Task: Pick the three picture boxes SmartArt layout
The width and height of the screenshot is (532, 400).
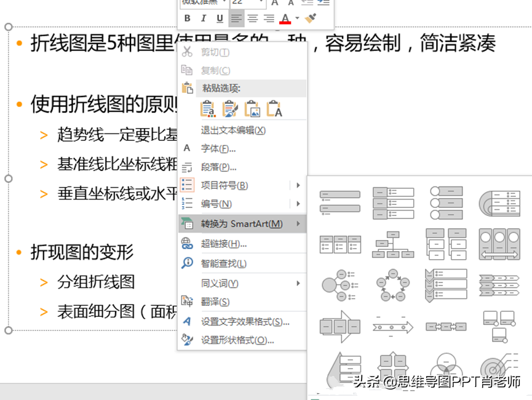Action: (499, 327)
